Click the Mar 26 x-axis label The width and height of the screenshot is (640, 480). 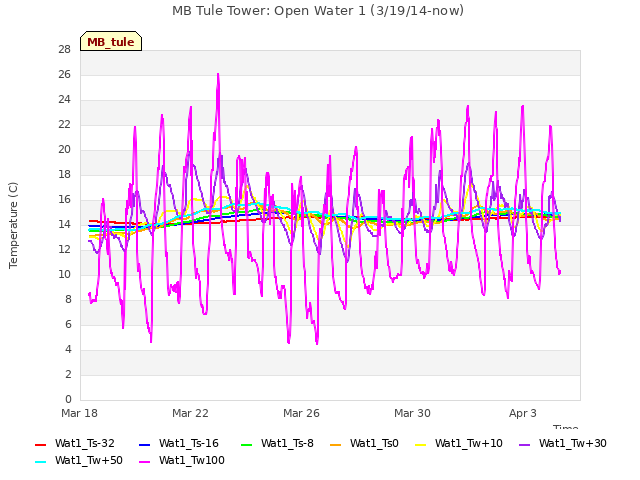(301, 413)
